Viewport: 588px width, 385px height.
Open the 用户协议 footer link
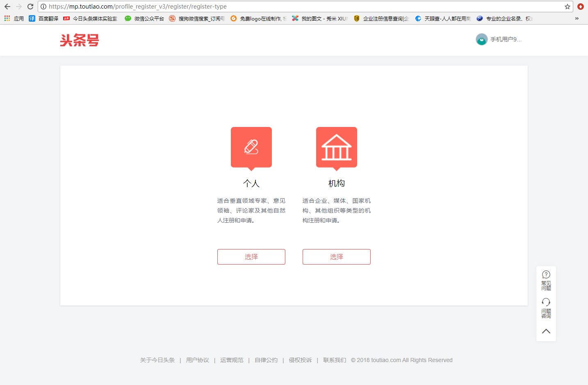(197, 360)
